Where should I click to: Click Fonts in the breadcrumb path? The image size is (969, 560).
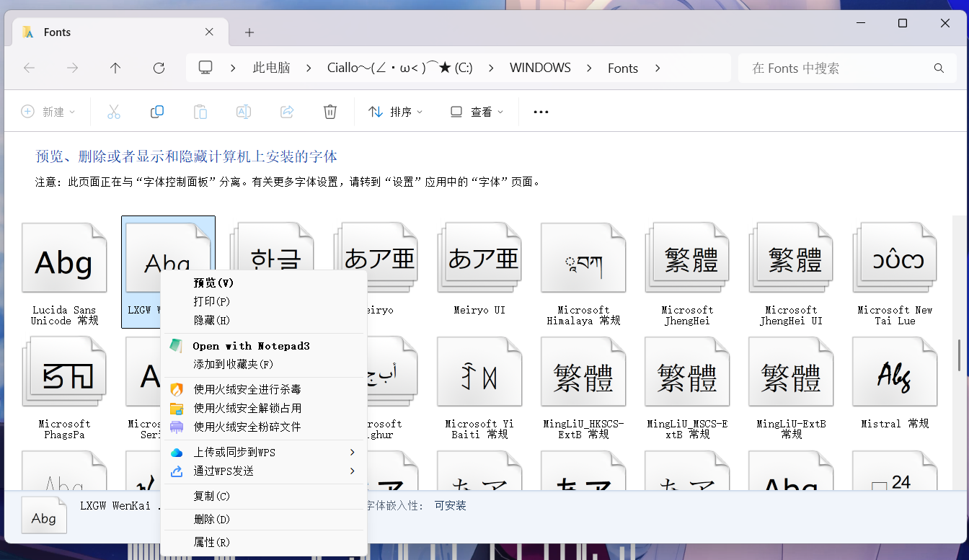coord(623,68)
